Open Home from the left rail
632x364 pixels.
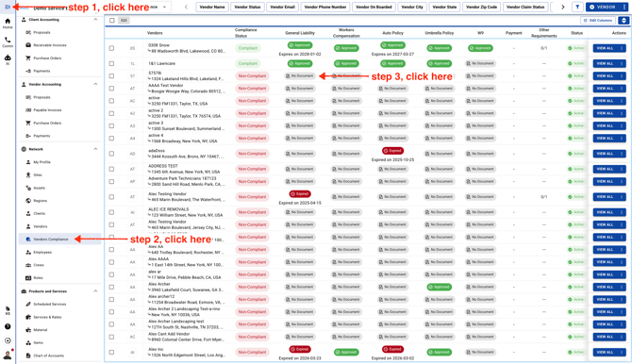(x=8, y=24)
